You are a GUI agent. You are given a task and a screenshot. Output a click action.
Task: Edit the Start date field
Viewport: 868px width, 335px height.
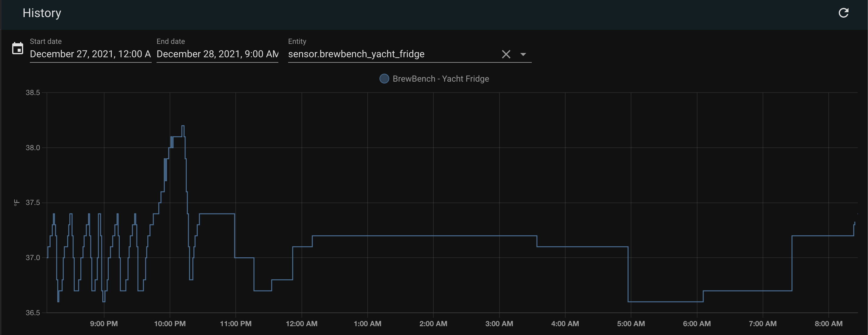click(x=90, y=54)
